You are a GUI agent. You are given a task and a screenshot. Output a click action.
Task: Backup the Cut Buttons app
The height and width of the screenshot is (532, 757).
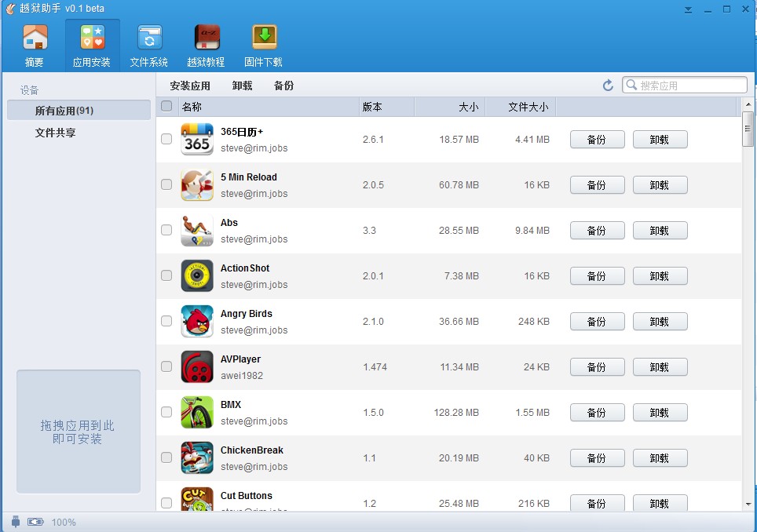[x=598, y=503]
